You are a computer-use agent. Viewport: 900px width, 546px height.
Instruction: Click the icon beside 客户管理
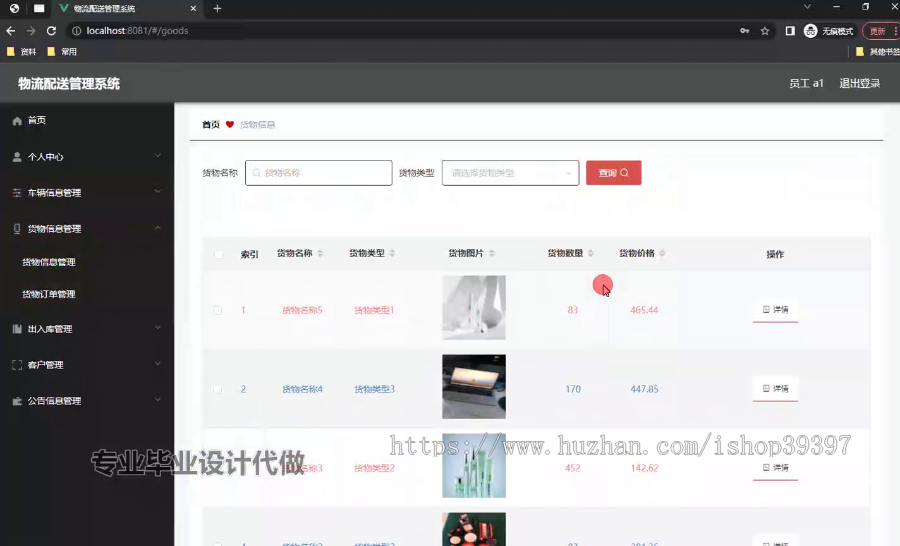coord(17,365)
